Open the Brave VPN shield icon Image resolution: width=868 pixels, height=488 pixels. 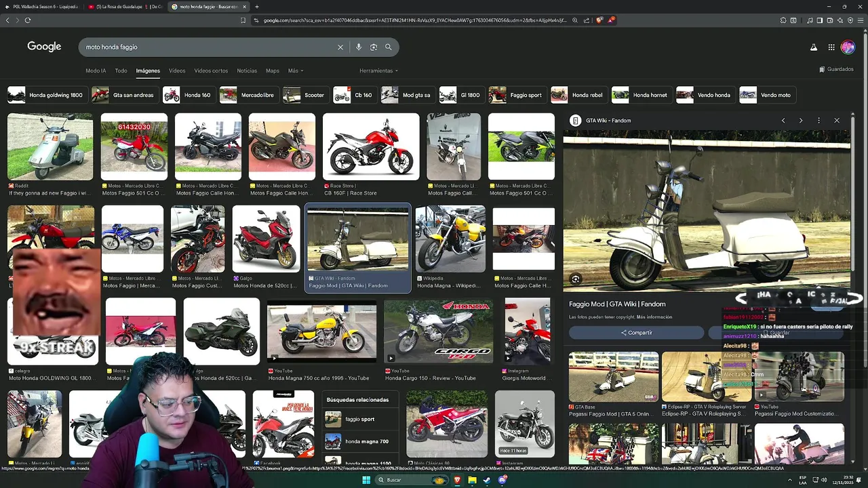850,20
